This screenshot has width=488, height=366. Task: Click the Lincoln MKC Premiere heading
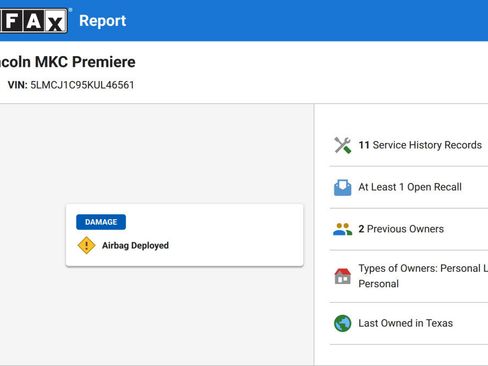[68, 62]
